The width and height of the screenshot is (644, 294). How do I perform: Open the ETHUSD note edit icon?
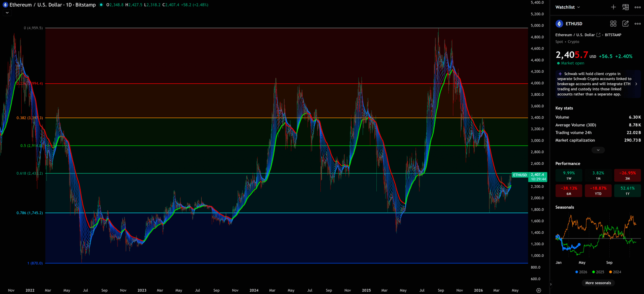click(x=625, y=24)
